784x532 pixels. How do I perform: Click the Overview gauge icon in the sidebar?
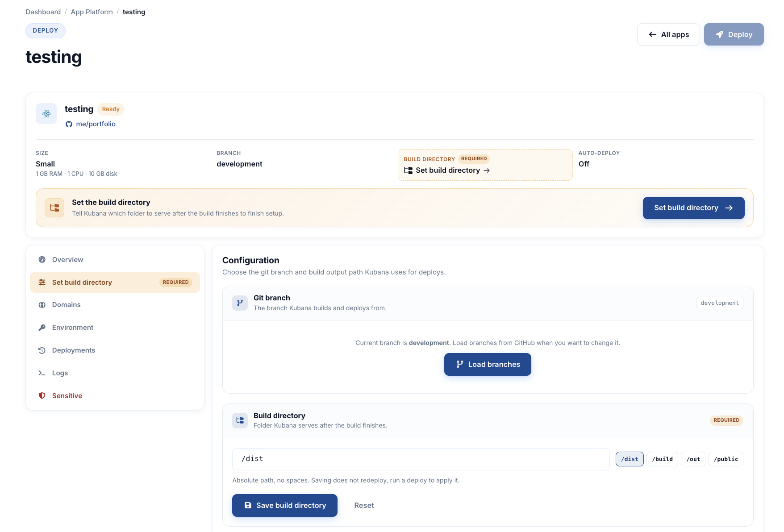click(x=42, y=260)
